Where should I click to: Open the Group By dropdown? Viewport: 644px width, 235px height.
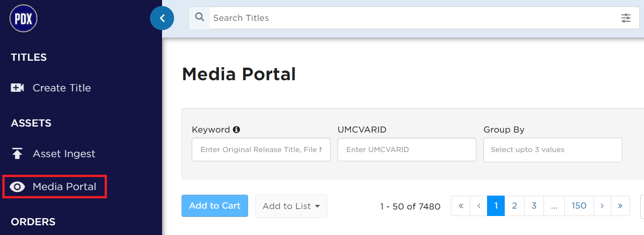[x=552, y=150]
